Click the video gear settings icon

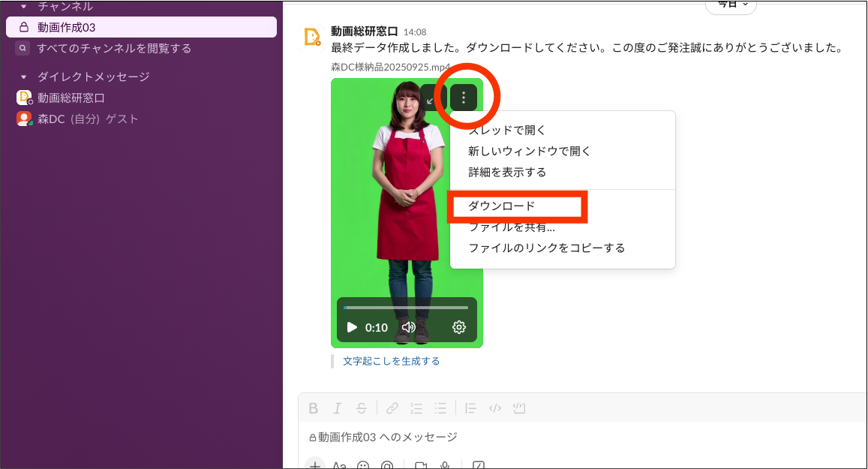click(x=459, y=327)
